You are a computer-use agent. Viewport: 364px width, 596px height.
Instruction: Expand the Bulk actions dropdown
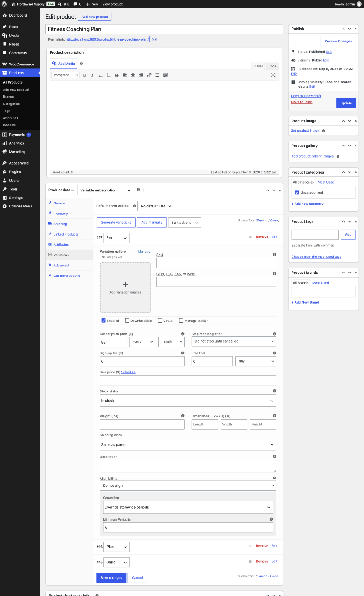tap(185, 223)
